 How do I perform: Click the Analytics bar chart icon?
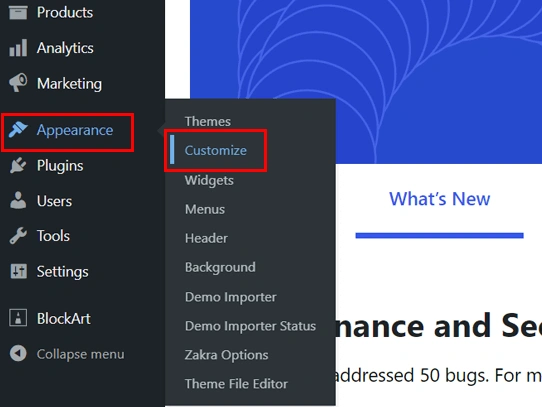tap(18, 48)
